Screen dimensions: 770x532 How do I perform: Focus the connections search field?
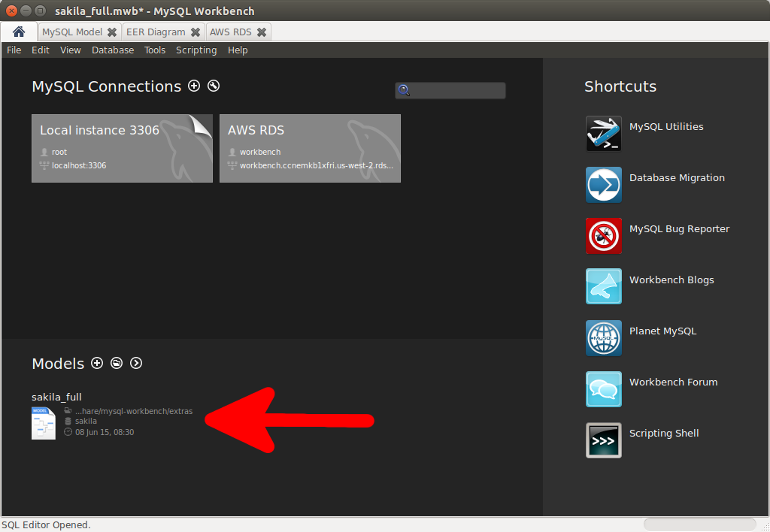(450, 90)
